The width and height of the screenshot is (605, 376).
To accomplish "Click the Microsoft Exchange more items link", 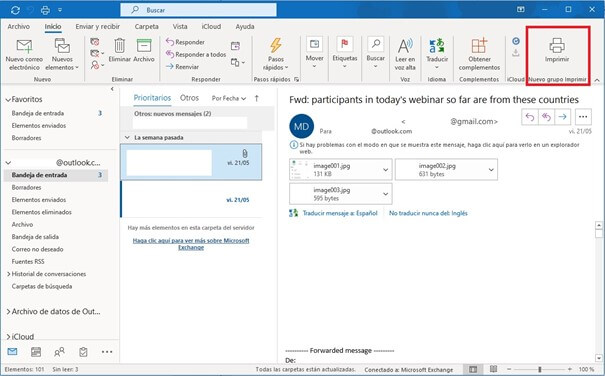I will click(x=191, y=244).
